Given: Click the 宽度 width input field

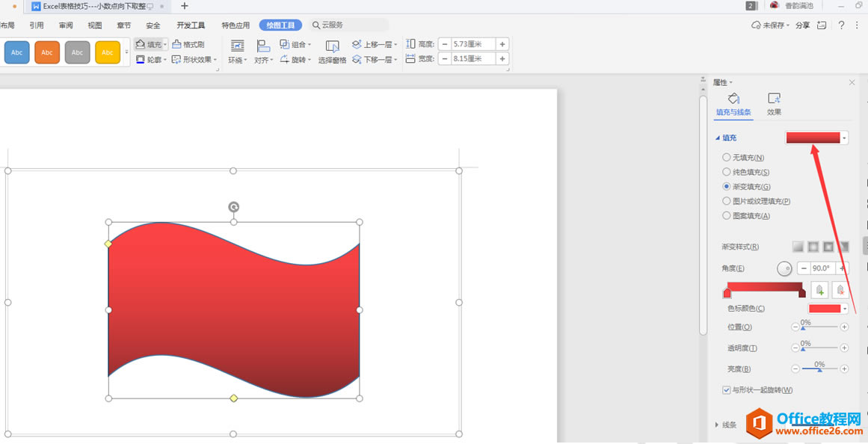Looking at the screenshot, I should pos(473,59).
